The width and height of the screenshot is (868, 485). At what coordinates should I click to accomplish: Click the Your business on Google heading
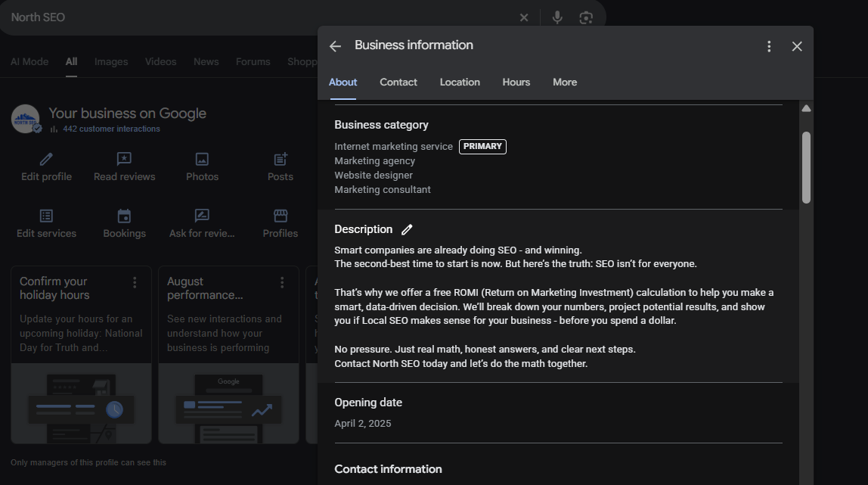[127, 113]
